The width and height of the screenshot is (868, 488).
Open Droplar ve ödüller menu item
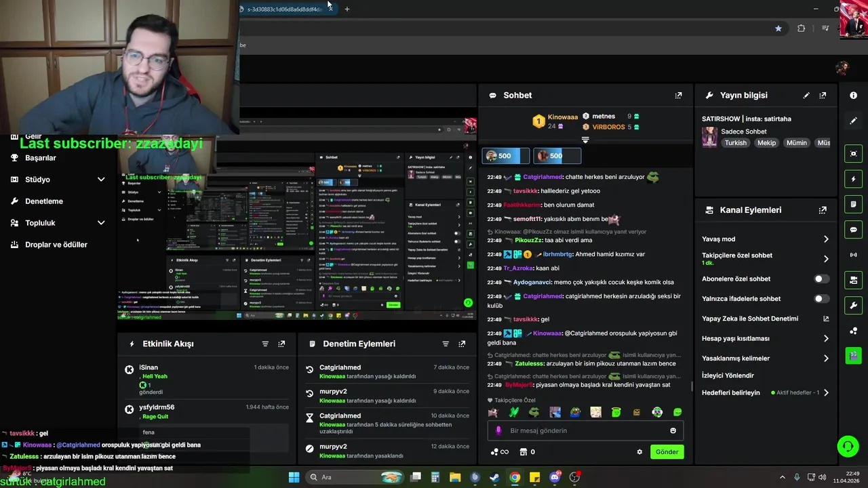pos(56,245)
